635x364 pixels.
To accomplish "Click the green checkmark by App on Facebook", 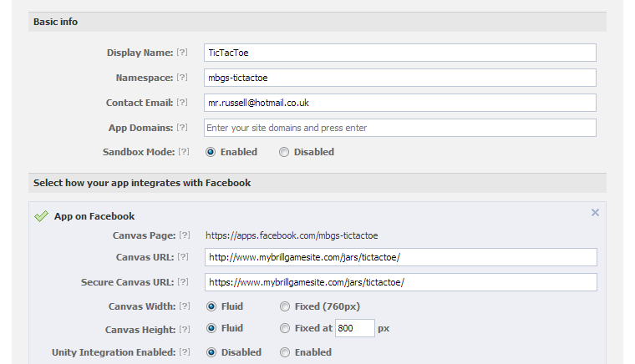I will tap(41, 216).
